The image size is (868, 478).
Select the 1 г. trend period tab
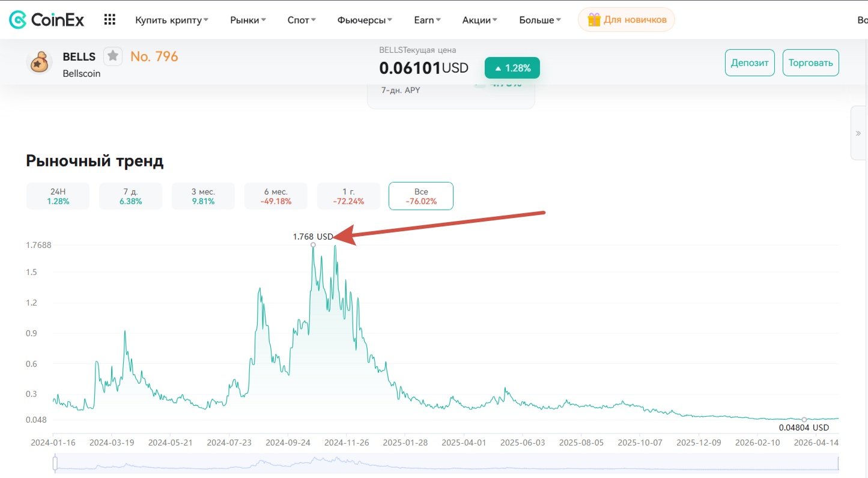click(348, 196)
